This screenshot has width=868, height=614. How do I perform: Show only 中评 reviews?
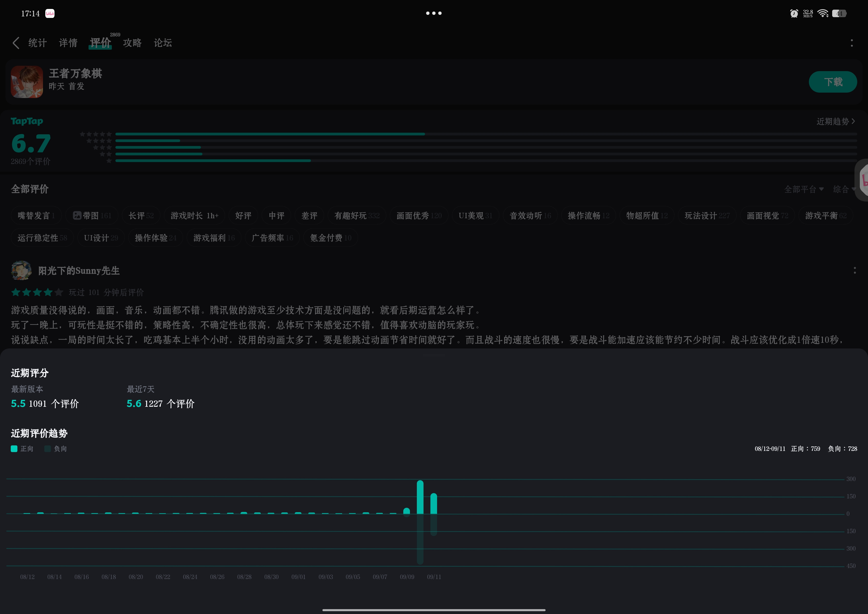pos(276,215)
